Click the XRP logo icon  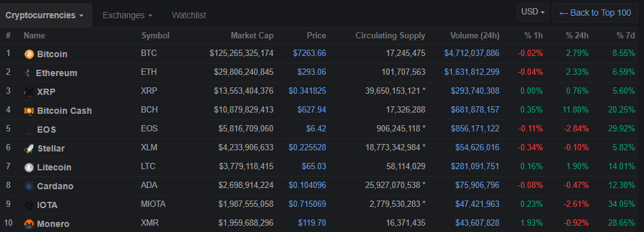[x=29, y=92]
